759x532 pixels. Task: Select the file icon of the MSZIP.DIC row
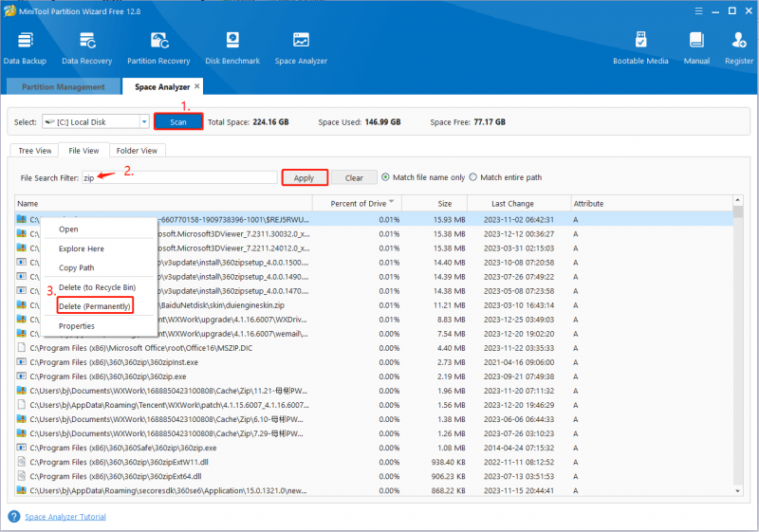point(21,347)
